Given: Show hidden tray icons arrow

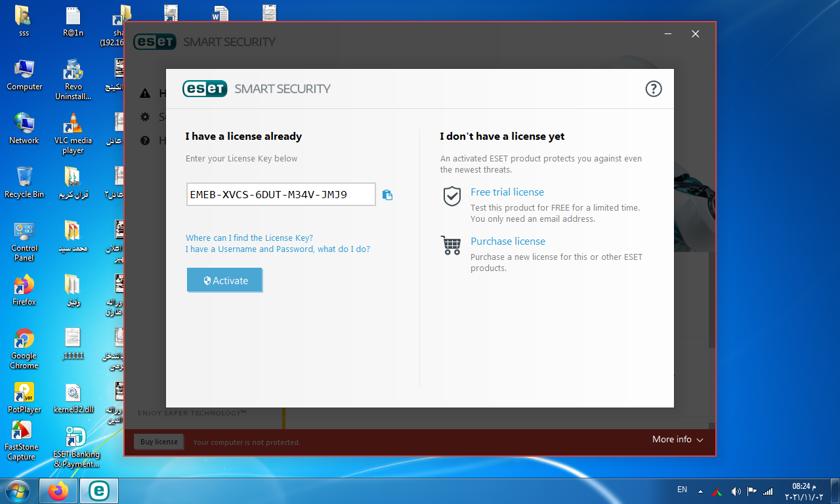Looking at the screenshot, I should [700, 491].
